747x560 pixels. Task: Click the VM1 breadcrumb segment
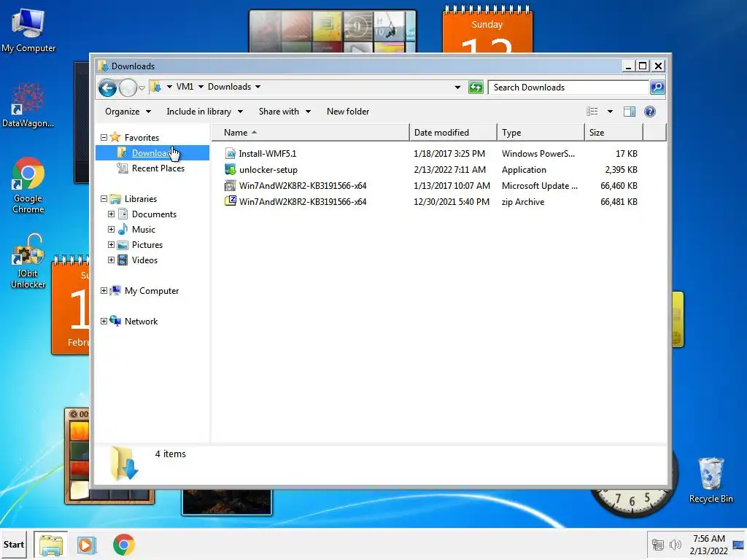[185, 87]
